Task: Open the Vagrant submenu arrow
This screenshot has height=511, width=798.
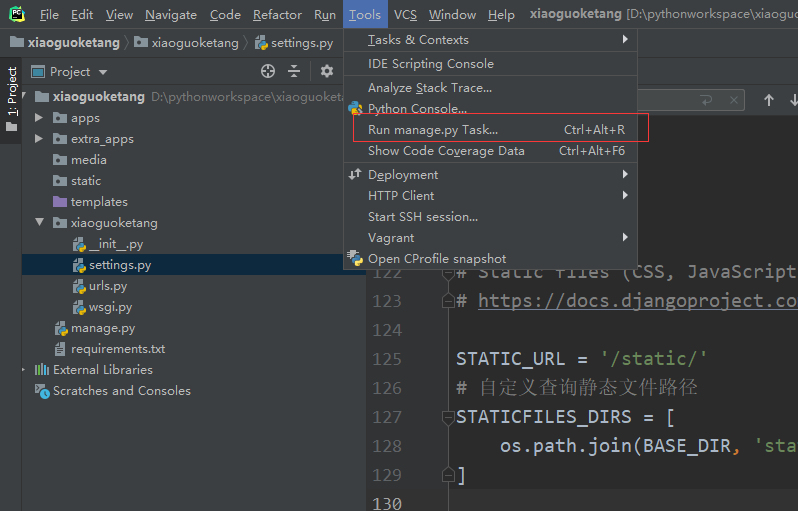Action: [x=625, y=237]
